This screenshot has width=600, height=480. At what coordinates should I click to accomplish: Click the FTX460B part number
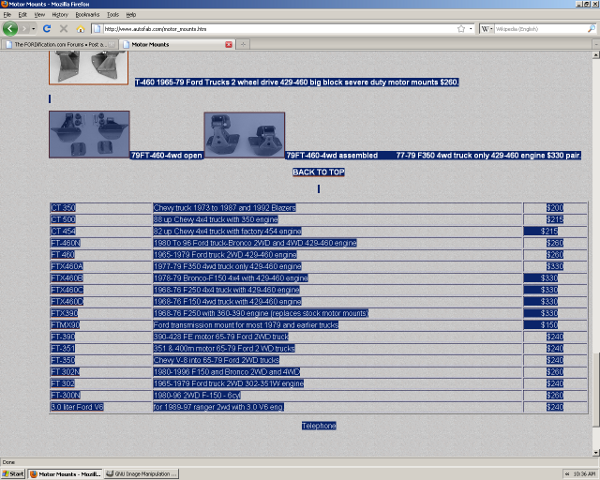(67, 278)
